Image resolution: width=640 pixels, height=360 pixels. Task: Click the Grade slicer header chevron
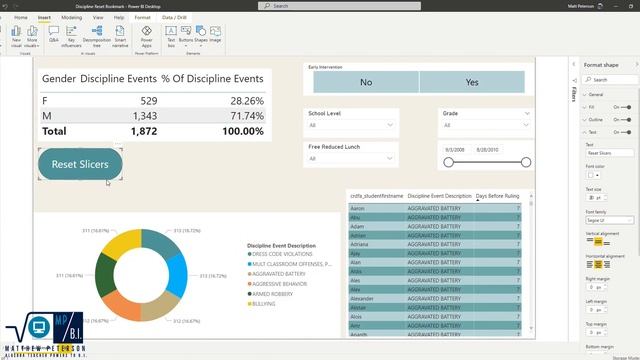click(x=527, y=113)
